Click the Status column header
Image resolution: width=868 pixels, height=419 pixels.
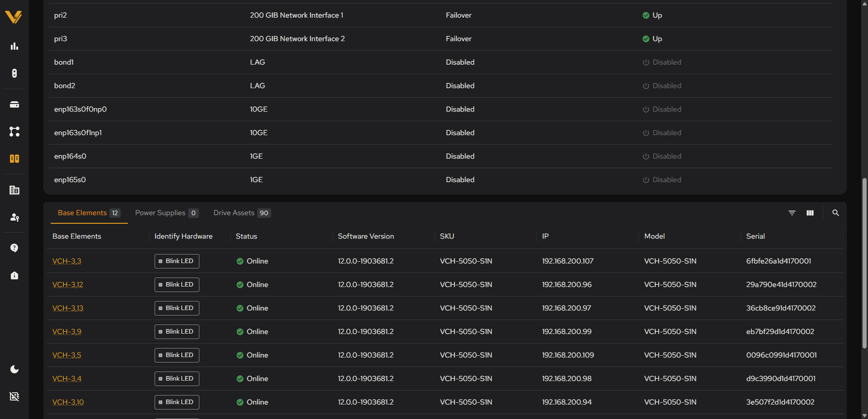pos(246,236)
